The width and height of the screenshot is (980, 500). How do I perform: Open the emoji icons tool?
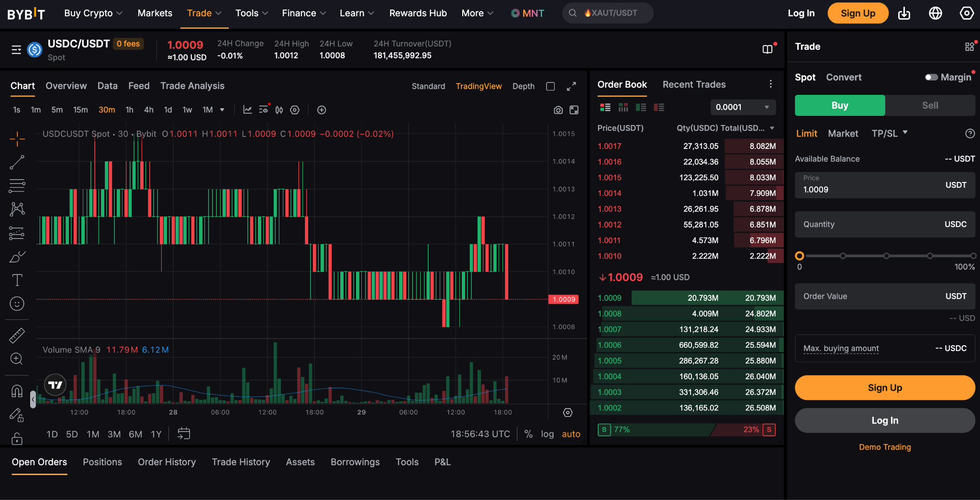pos(17,304)
